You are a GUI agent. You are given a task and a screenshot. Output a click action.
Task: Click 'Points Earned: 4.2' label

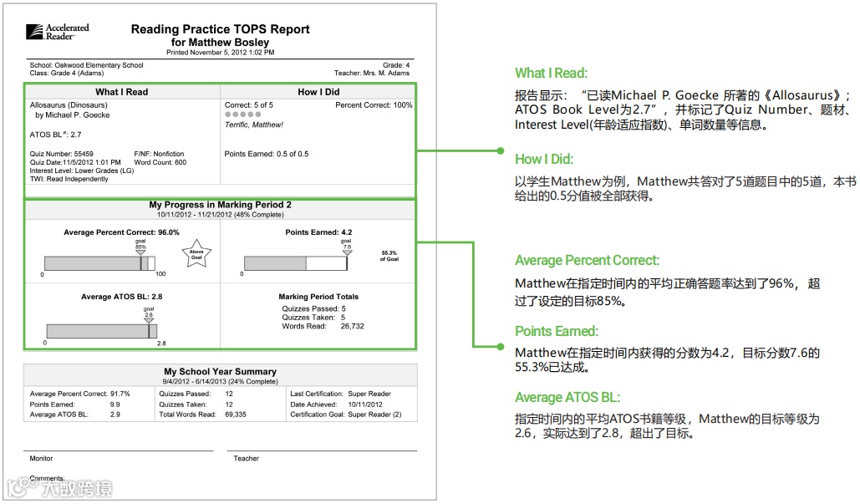[x=318, y=232]
